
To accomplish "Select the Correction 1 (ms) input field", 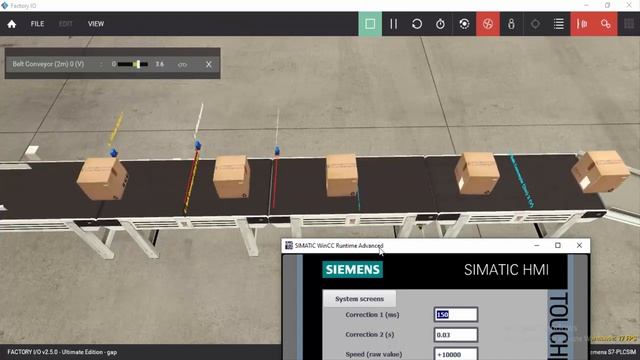I will click(456, 314).
